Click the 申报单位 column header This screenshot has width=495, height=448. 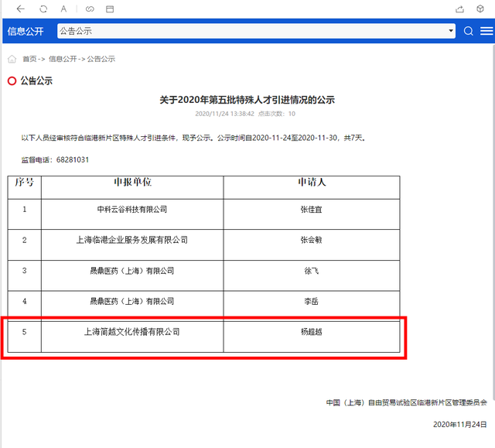132,183
